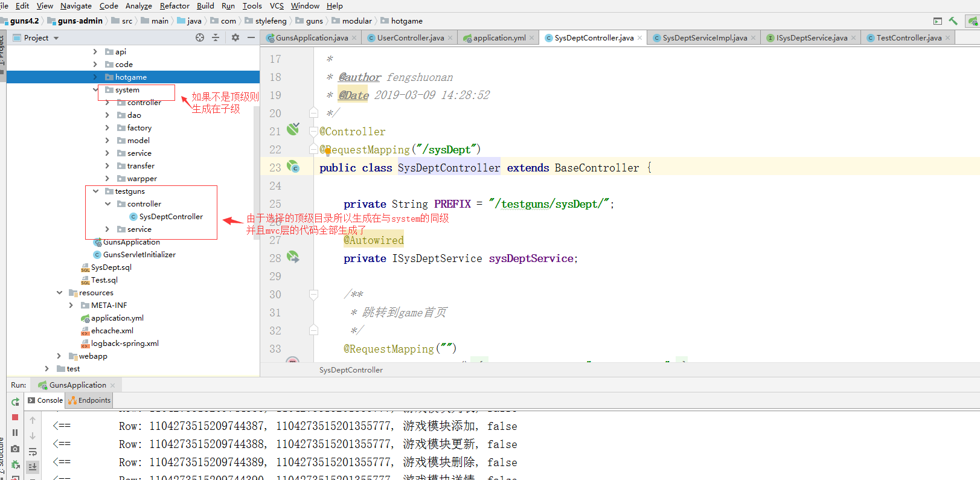Click the SysDeptController breadcrumb below the editor
This screenshot has width=980, height=480.
pyautogui.click(x=351, y=370)
